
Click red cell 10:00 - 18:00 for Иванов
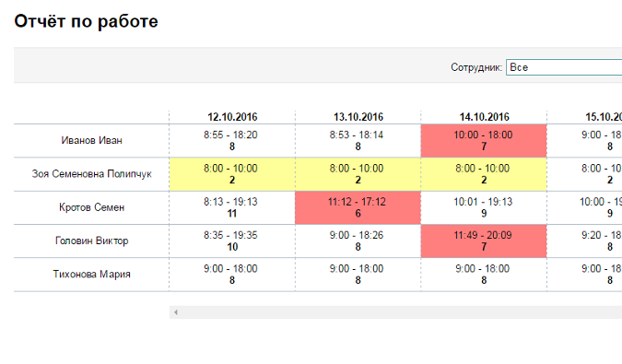pyautogui.click(x=484, y=141)
